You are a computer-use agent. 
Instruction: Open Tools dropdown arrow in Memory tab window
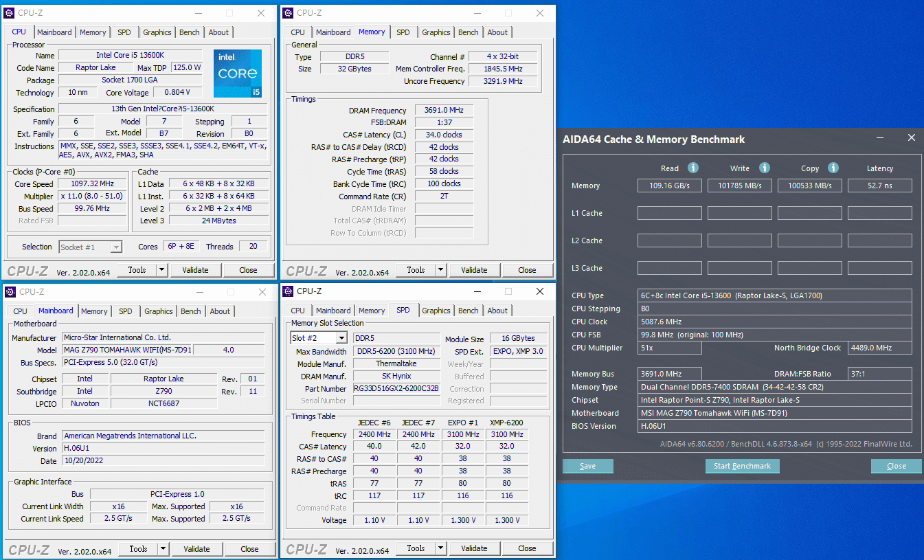(x=441, y=270)
